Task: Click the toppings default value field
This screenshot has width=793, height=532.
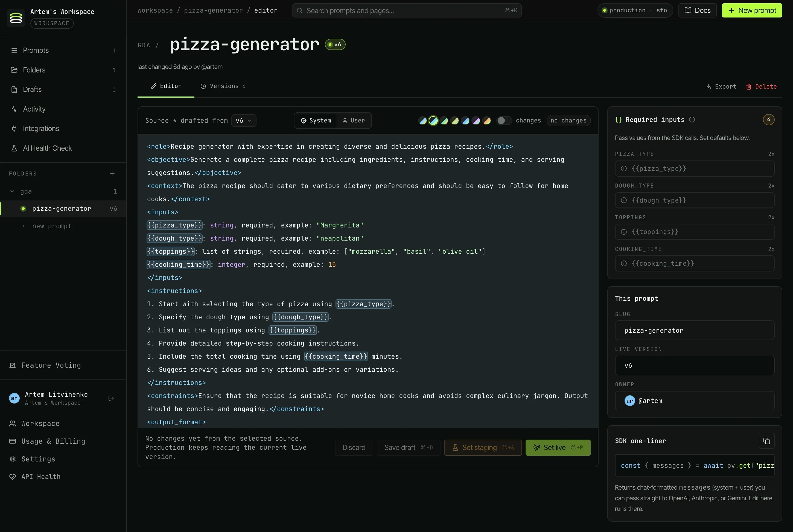Action: (694, 232)
